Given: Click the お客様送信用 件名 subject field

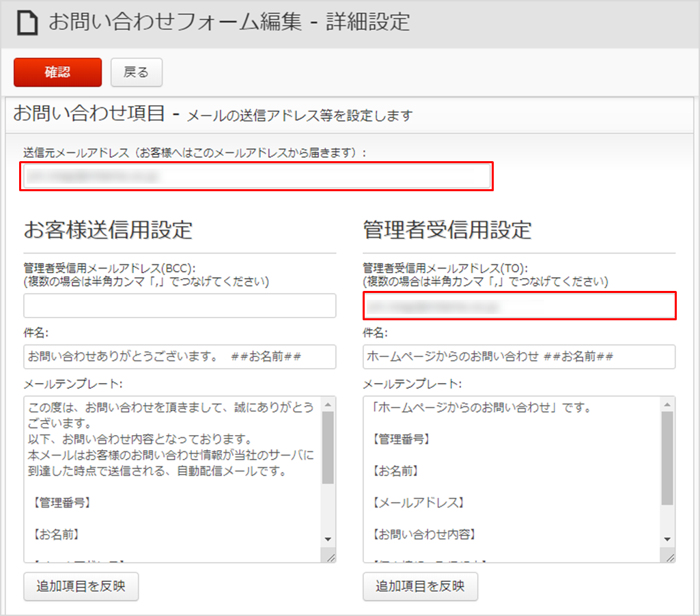Looking at the screenshot, I should click(180, 356).
